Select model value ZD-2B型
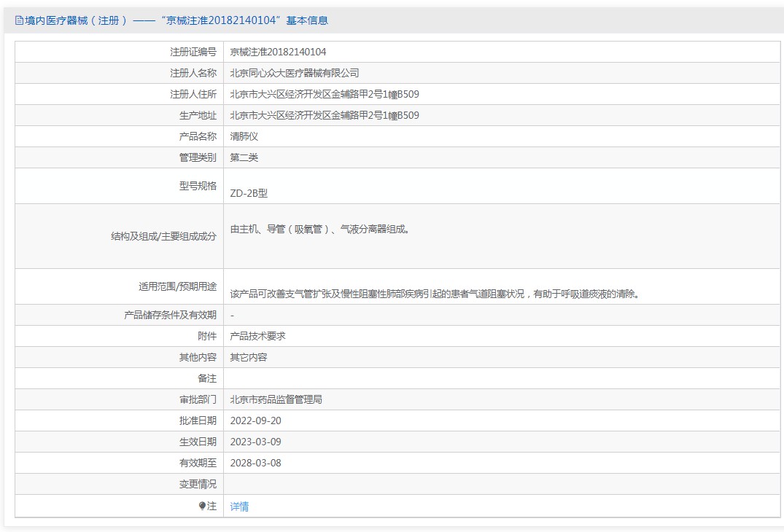784x532 pixels. (x=249, y=193)
